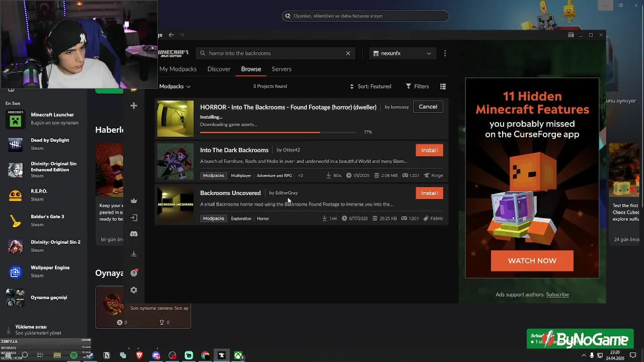The height and width of the screenshot is (362, 644).
Task: Open HORROR Into The Backrooms thumbnail
Action: (x=176, y=119)
